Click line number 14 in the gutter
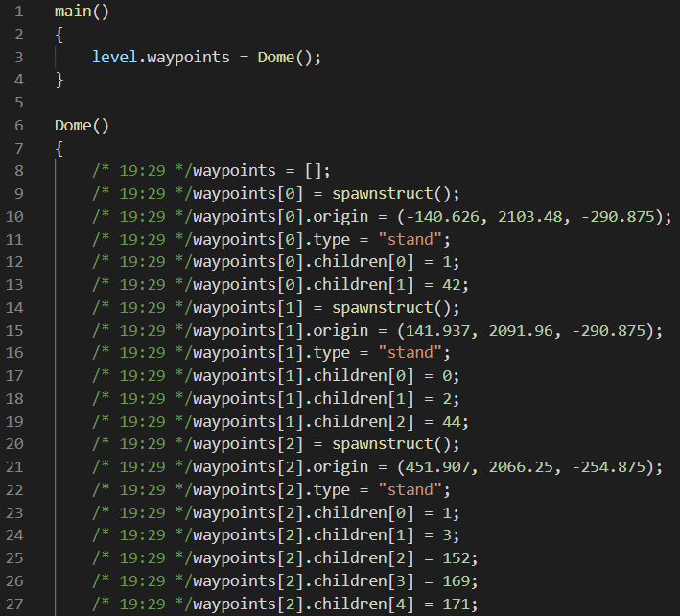The width and height of the screenshot is (680, 616). pyautogui.click(x=14, y=309)
